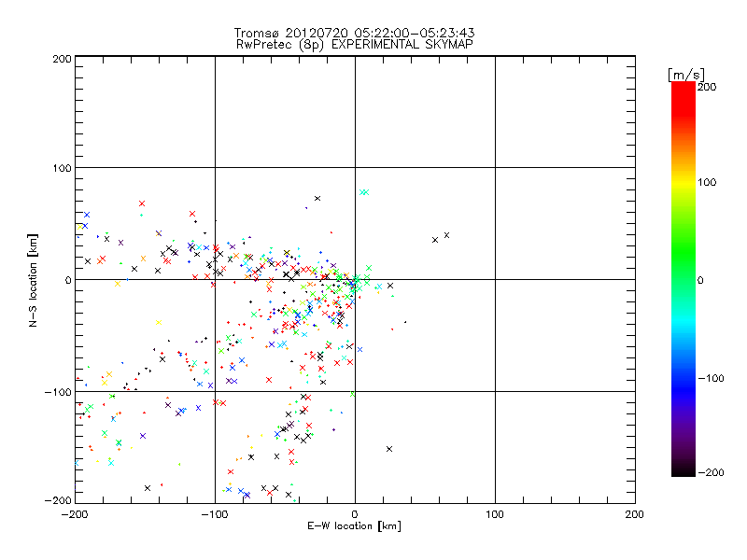The image size is (747, 560).
Task: Select the colorbar tick label '-200'
Action: 711,473
